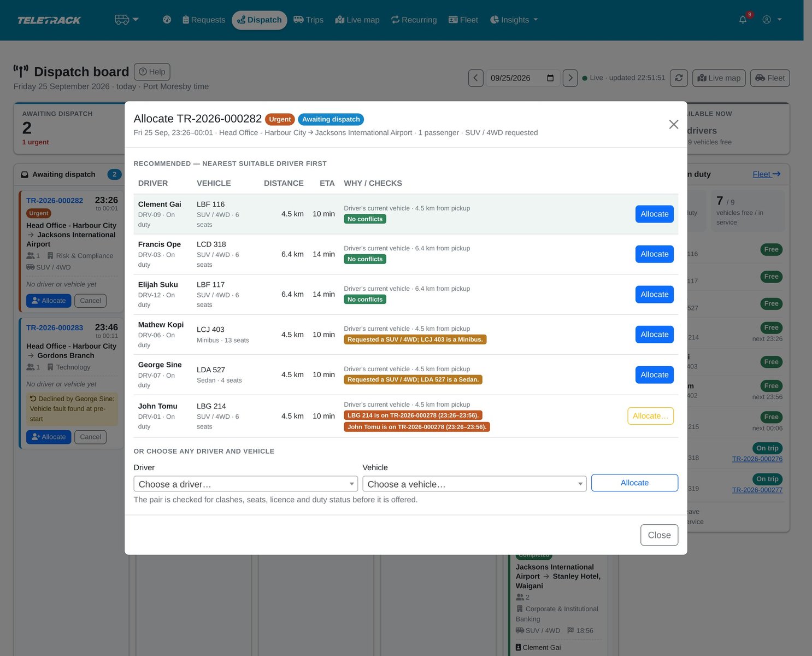Click No conflicts badge for Clement Gai
The image size is (812, 656).
tap(365, 219)
